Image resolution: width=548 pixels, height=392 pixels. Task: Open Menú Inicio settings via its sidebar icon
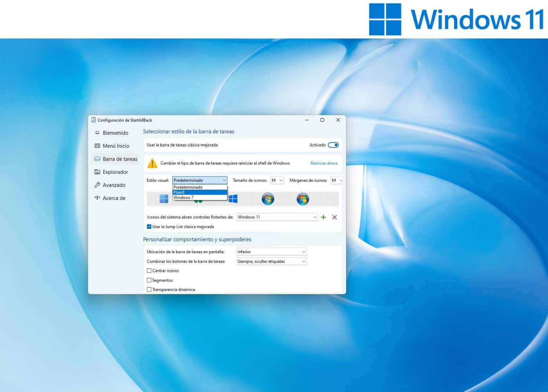[x=97, y=146]
